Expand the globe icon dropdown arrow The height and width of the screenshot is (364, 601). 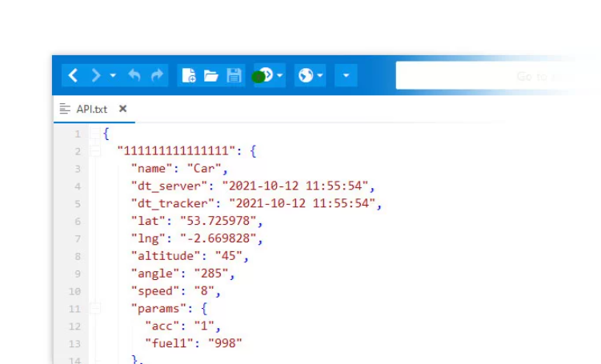(x=320, y=75)
